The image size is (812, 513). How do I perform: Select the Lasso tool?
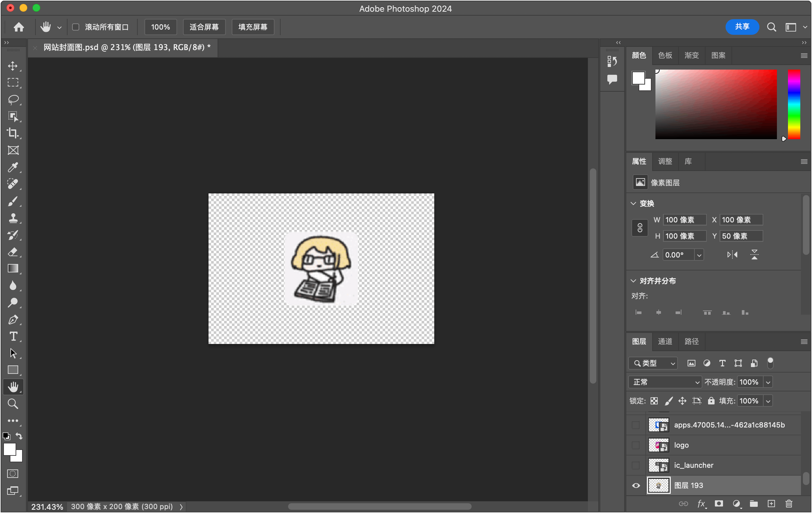(13, 99)
